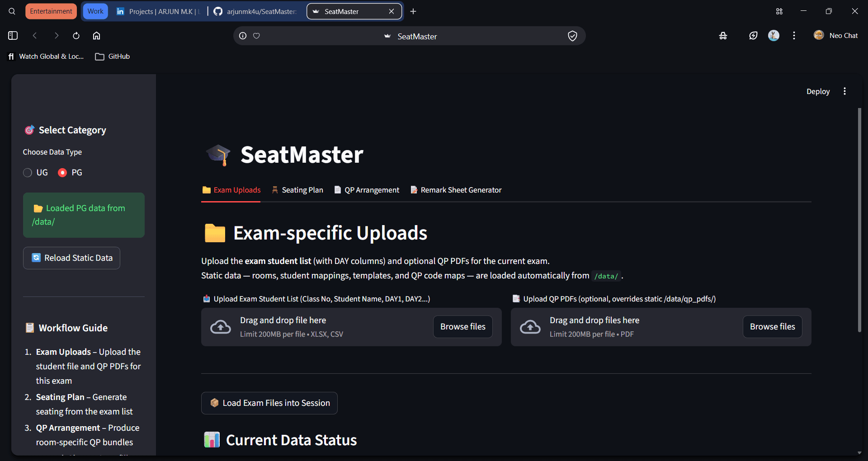The image size is (868, 461).
Task: Click the Deploy button
Action: [x=818, y=91]
